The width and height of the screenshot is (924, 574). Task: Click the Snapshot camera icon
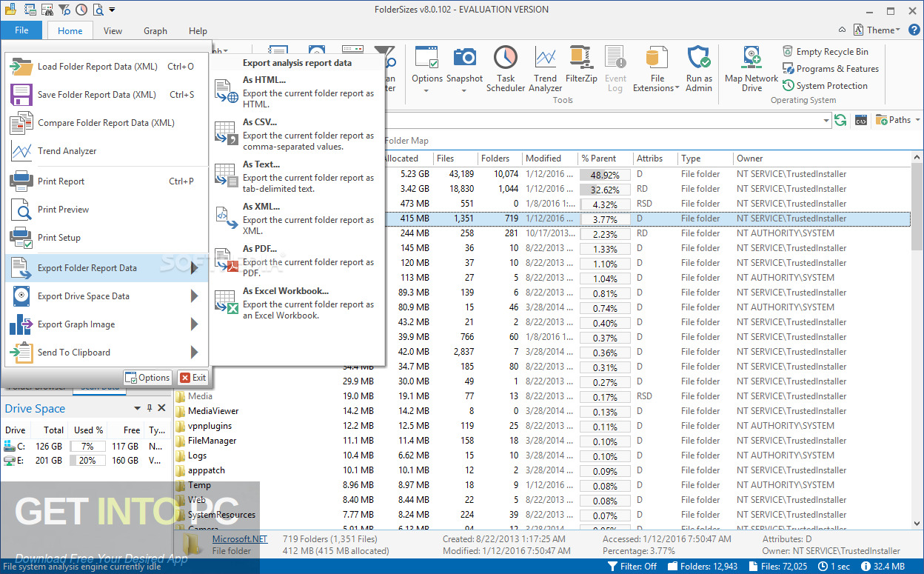(464, 57)
